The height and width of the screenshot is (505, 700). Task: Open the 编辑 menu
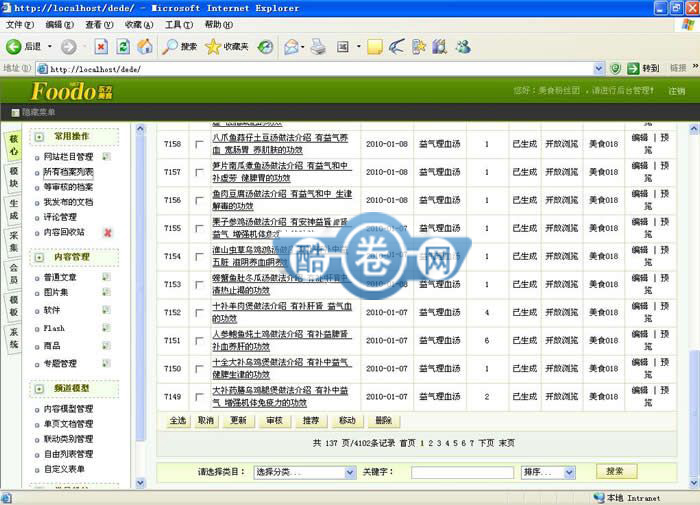click(x=59, y=25)
